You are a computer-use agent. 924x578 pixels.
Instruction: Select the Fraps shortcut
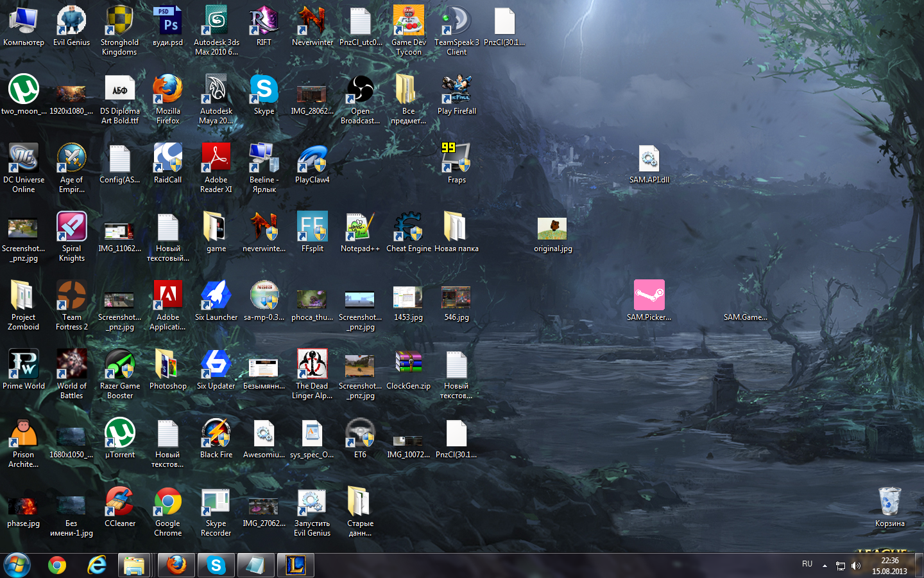coord(457,163)
